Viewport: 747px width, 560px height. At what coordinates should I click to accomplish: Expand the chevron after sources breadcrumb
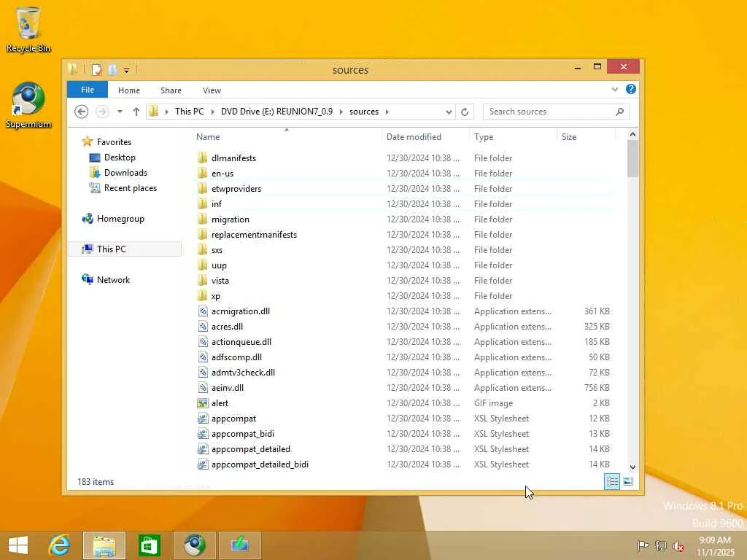click(x=387, y=112)
